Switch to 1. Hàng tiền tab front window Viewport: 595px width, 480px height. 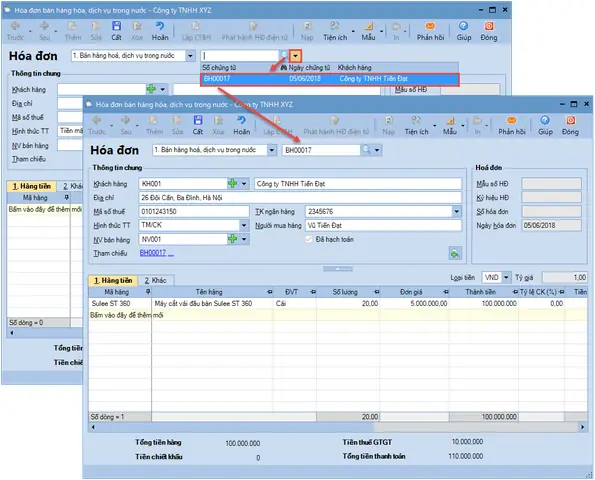[113, 280]
